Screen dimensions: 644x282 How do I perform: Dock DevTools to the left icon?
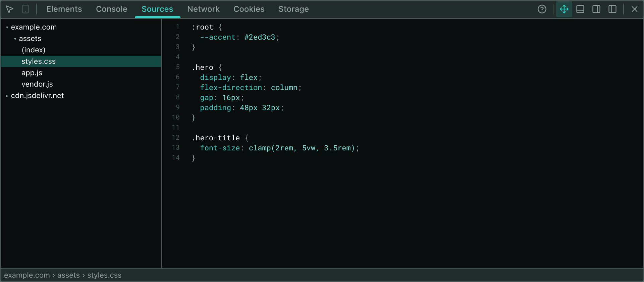[x=612, y=9]
